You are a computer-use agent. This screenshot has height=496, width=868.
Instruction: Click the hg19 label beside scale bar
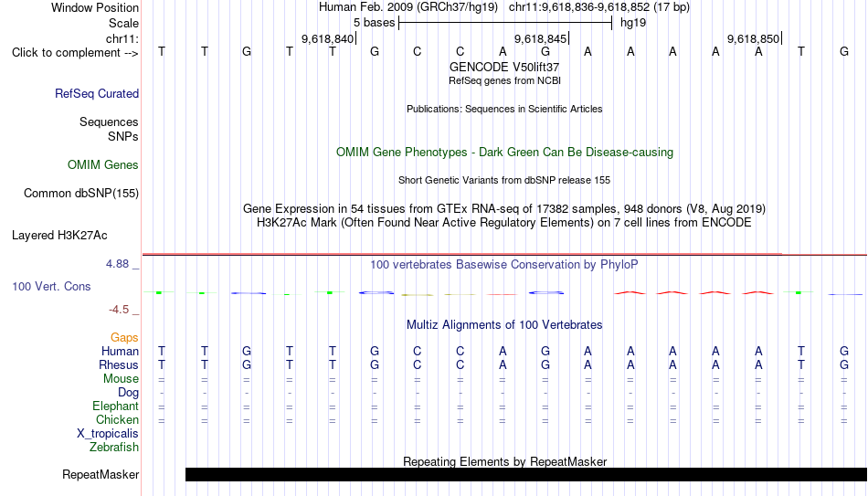tap(633, 23)
